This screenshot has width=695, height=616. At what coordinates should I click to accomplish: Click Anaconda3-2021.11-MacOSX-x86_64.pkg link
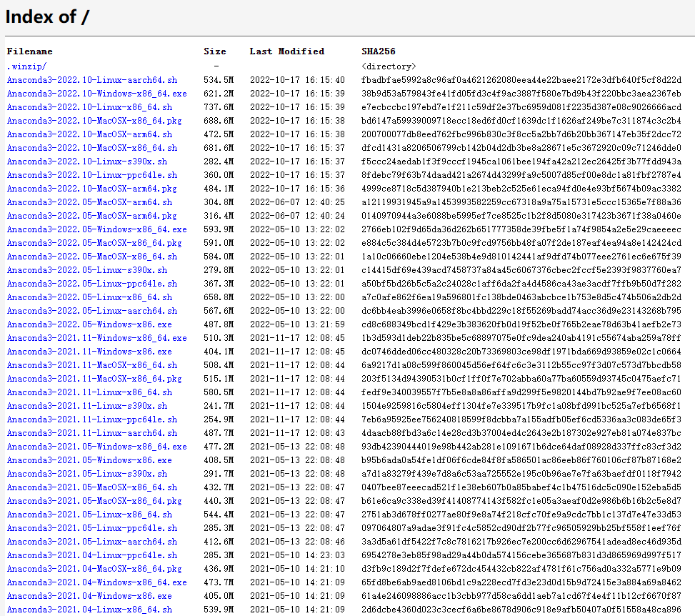pyautogui.click(x=94, y=379)
